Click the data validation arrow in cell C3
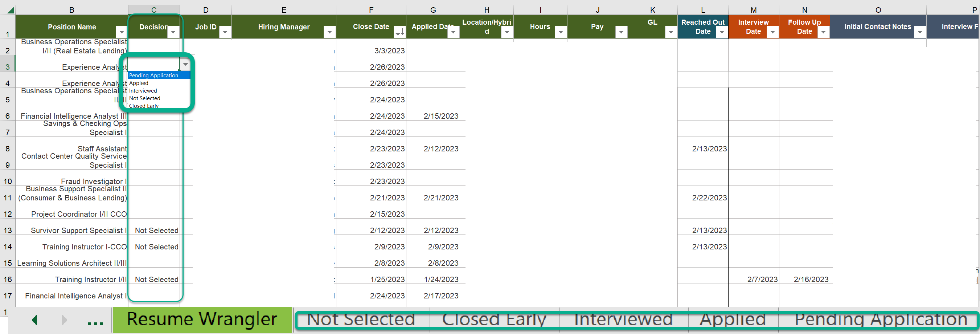This screenshot has width=980, height=334. [x=185, y=64]
